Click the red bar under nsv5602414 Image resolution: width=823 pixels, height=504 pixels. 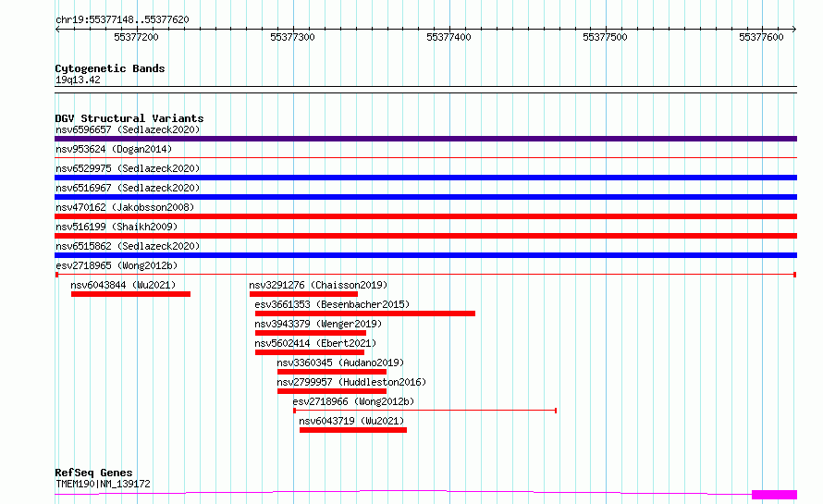click(x=309, y=352)
